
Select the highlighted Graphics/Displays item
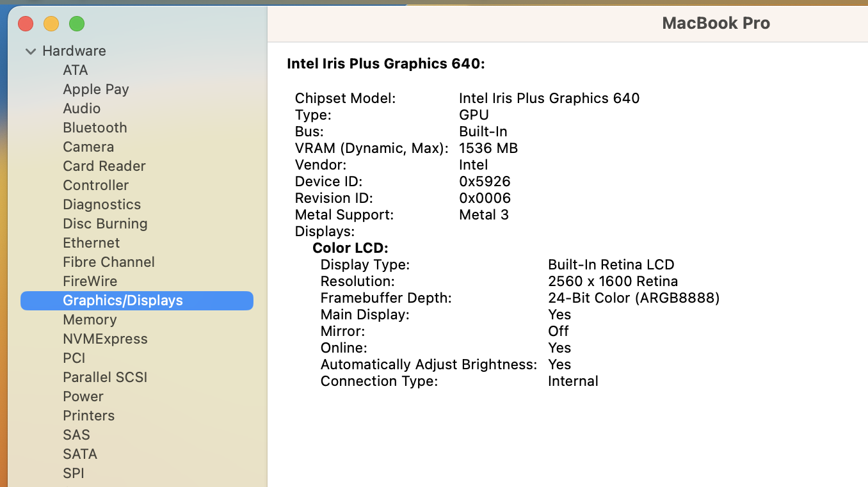coord(123,301)
